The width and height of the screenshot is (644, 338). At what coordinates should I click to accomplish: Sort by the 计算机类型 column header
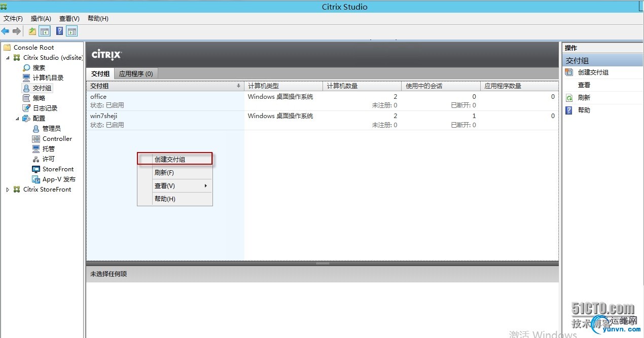(x=283, y=86)
